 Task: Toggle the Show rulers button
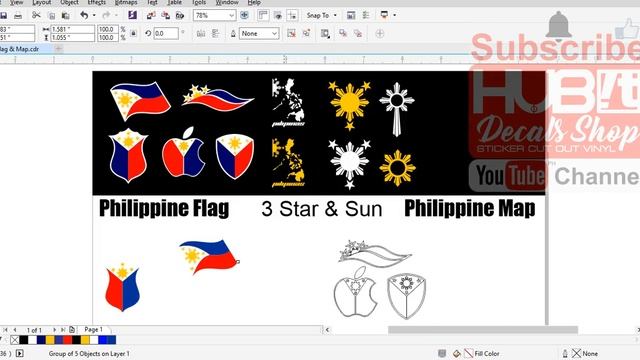(263, 16)
